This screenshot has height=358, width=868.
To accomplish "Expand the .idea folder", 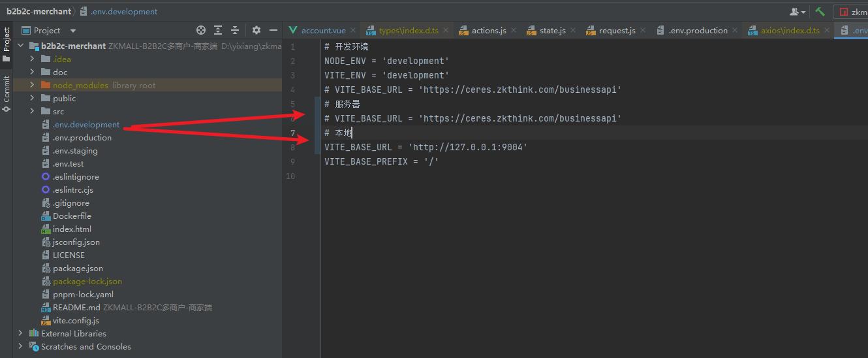I will click(x=31, y=59).
